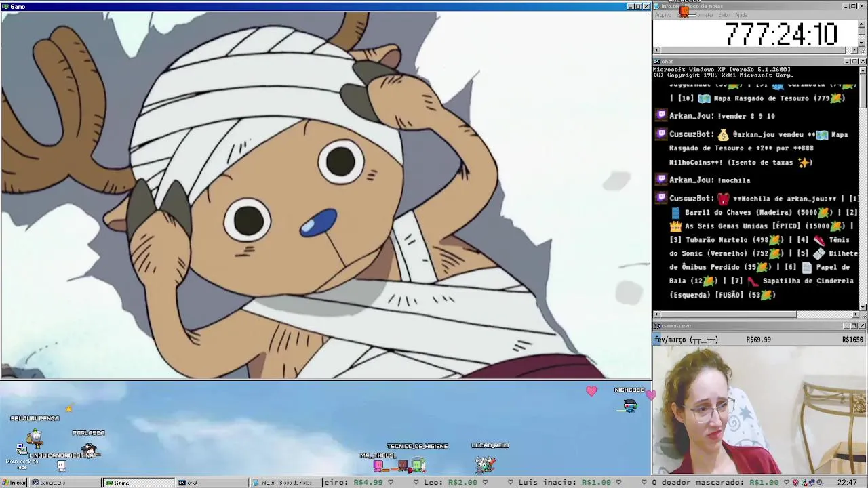Click the BEUJURUPENGA avatar character
868x488 pixels.
(x=34, y=437)
